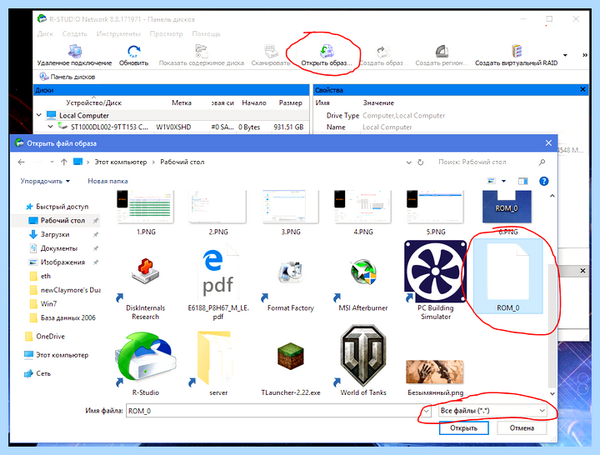Open the eth folder in sidebar
600x455 pixels.
(40, 276)
